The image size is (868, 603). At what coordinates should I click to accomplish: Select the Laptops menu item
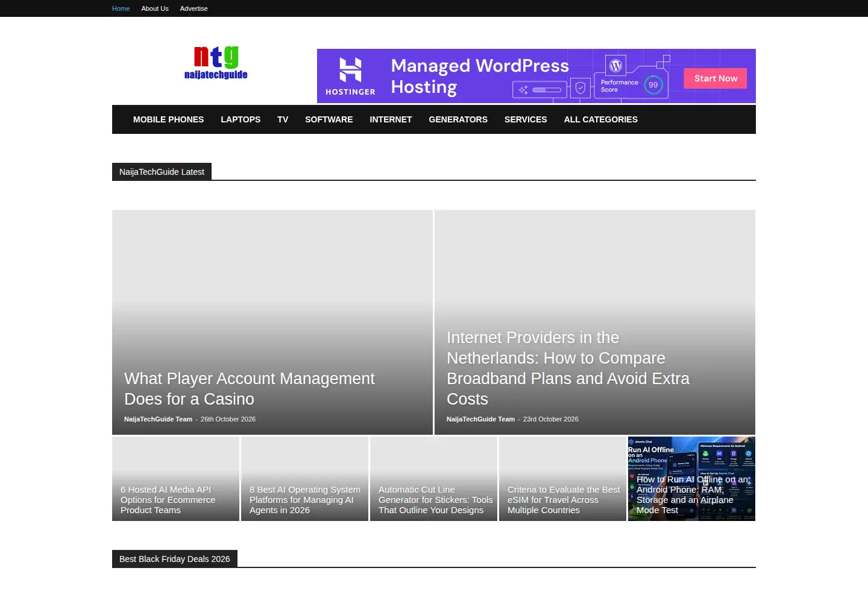[x=241, y=119]
